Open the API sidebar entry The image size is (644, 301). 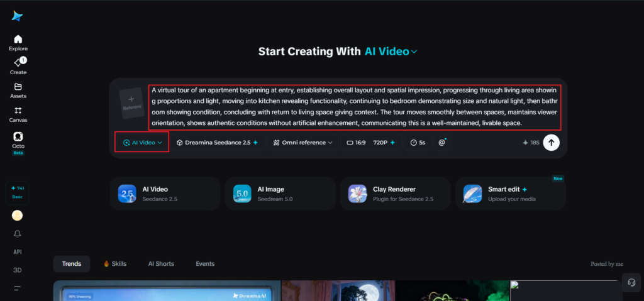tap(17, 252)
